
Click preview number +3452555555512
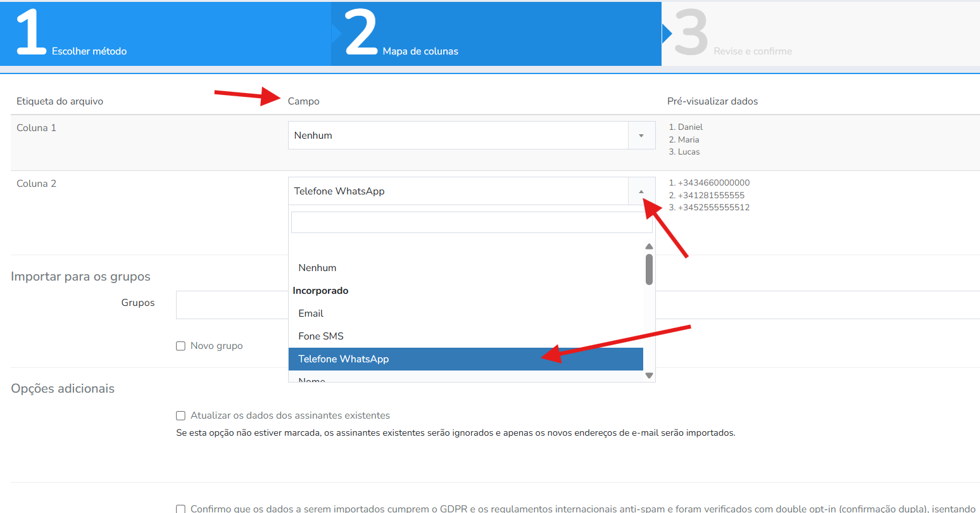point(713,208)
